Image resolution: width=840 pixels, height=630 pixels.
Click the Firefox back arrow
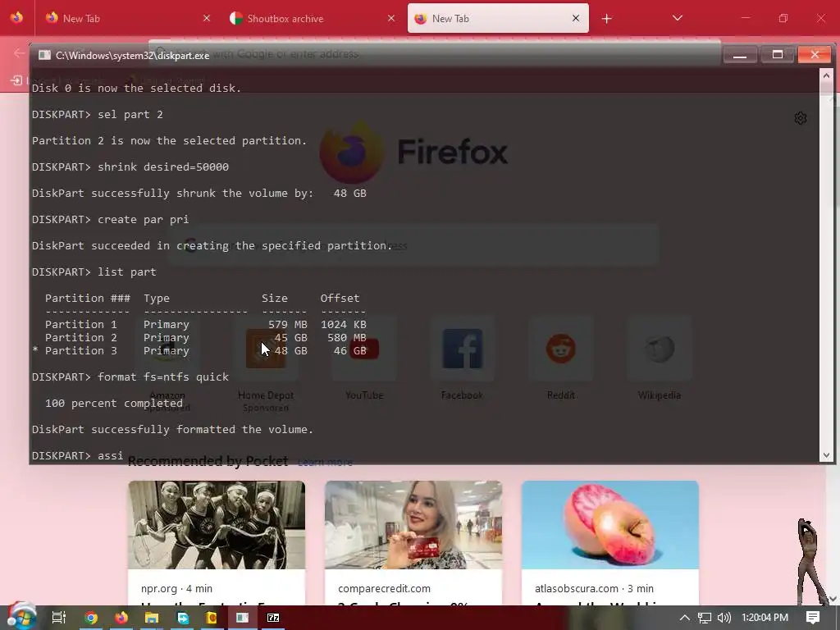point(20,52)
